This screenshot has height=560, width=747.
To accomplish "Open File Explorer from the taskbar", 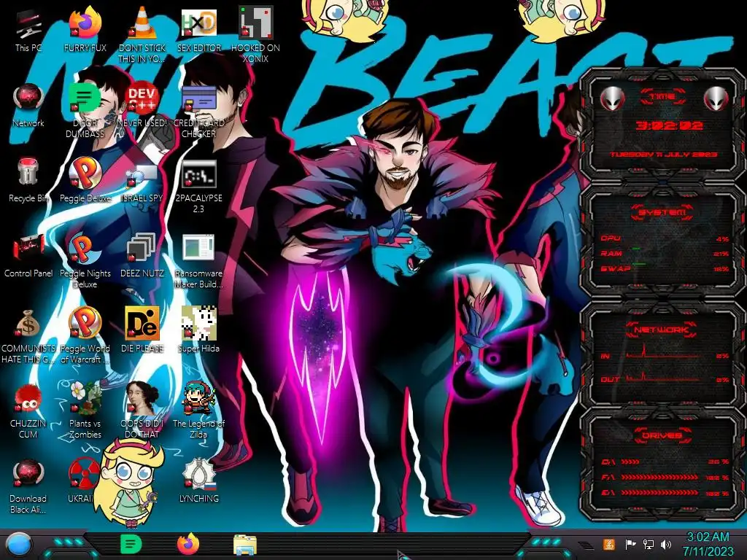I will click(x=245, y=544).
